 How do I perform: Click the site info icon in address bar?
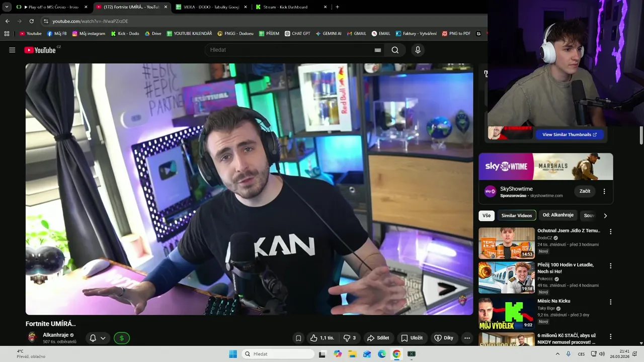click(46, 21)
